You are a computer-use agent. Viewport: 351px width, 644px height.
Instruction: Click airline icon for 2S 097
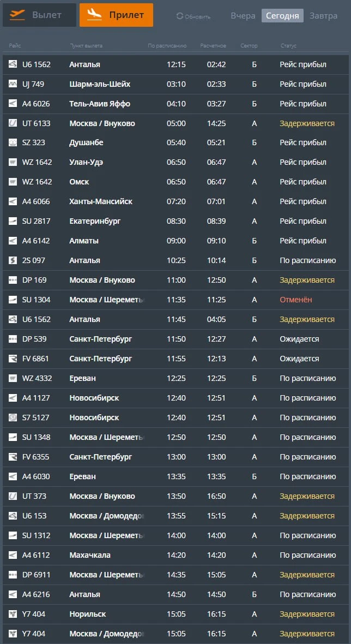coord(13,260)
